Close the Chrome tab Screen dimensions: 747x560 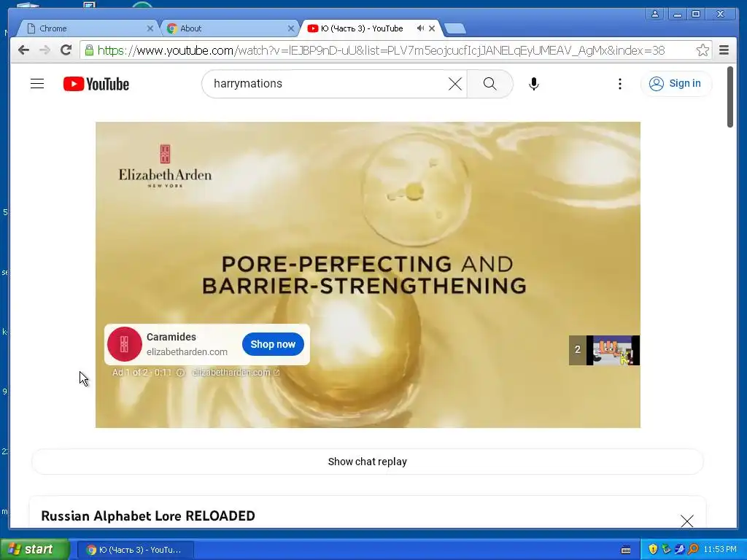click(x=150, y=28)
